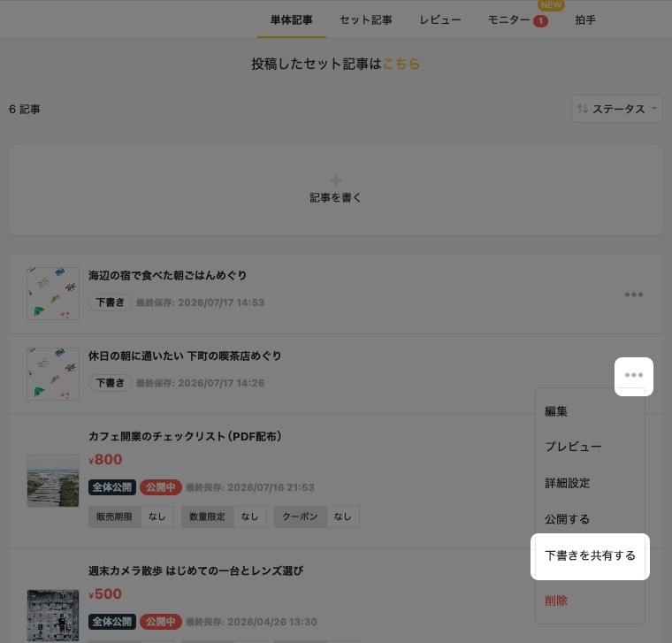Select プレビュー in the context menu
The width and height of the screenshot is (672, 643).
click(x=573, y=447)
